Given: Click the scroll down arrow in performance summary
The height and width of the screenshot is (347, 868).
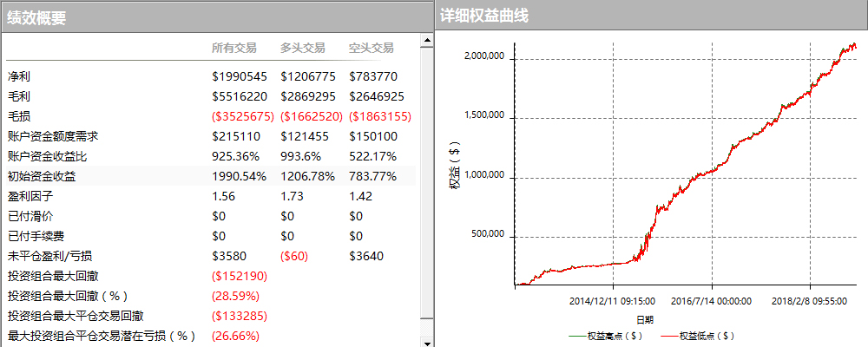Looking at the screenshot, I should [426, 342].
